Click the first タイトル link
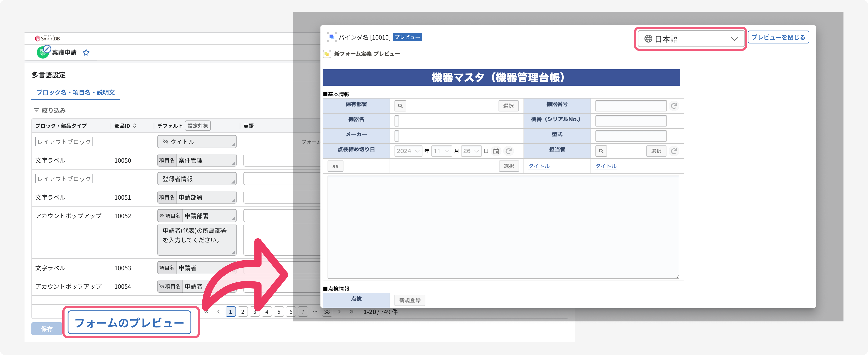Viewport: 868px width, 355px height. coord(539,166)
